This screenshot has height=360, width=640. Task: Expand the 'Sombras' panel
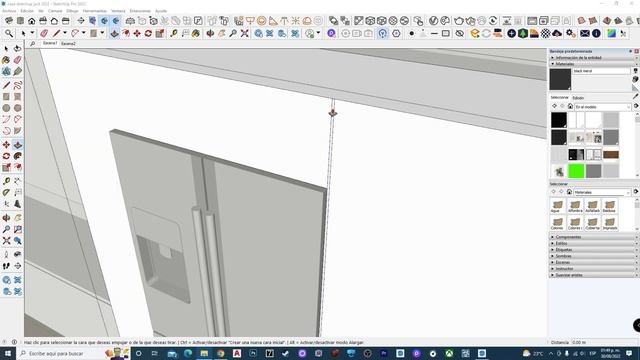click(593, 256)
